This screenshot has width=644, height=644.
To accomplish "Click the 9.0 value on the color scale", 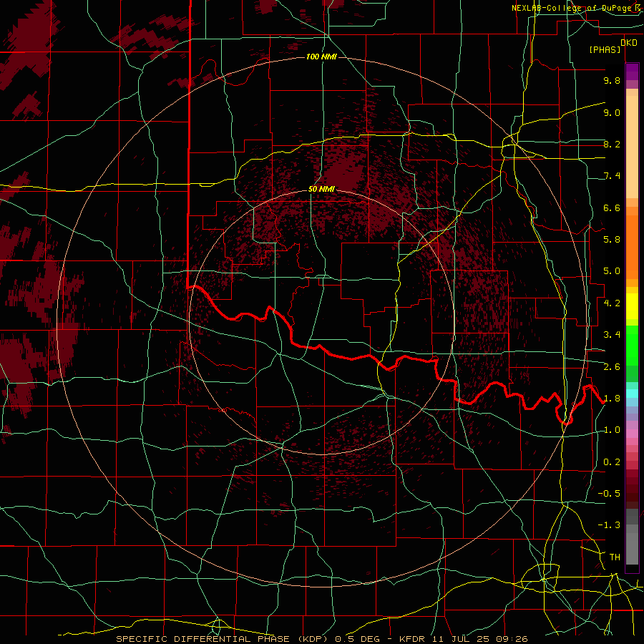I will [612, 112].
